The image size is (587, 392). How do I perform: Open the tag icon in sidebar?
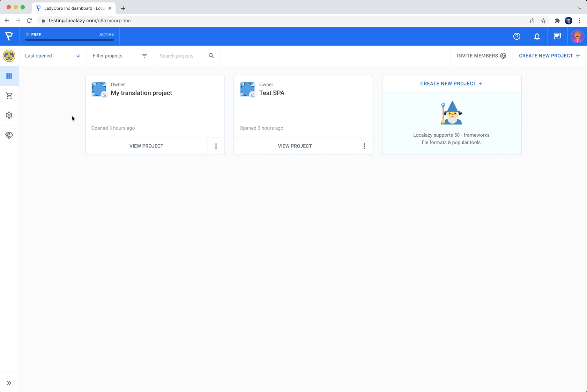[x=9, y=135]
